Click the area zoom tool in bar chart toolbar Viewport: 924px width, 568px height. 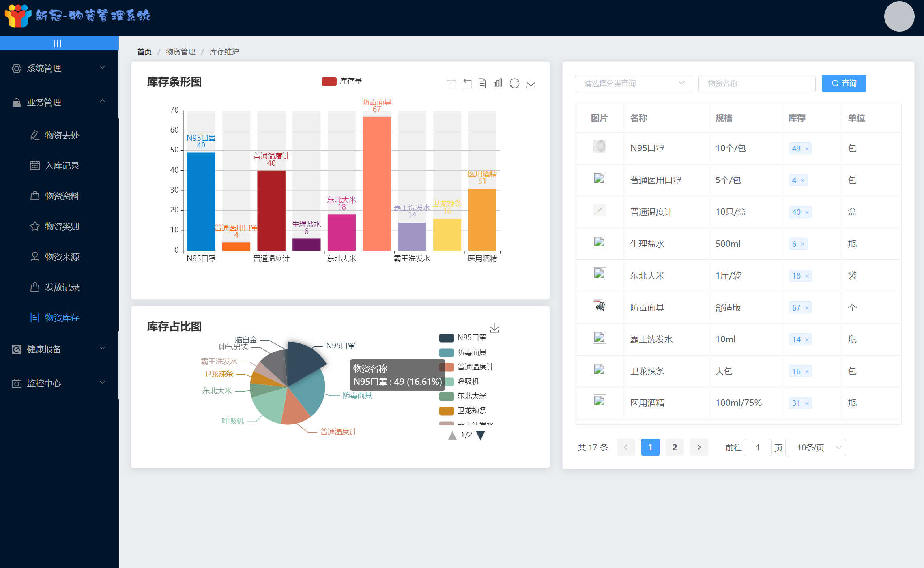pos(451,84)
